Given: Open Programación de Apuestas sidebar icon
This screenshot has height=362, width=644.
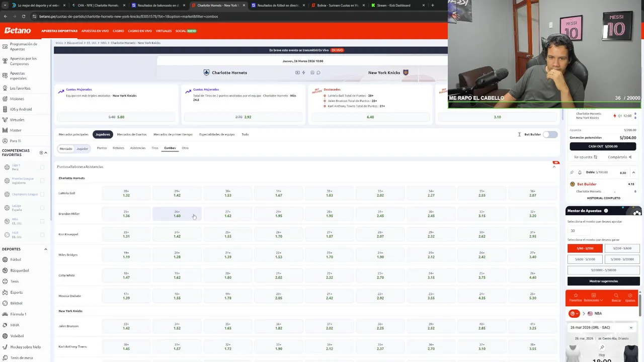Looking at the screenshot, I should point(5,46).
